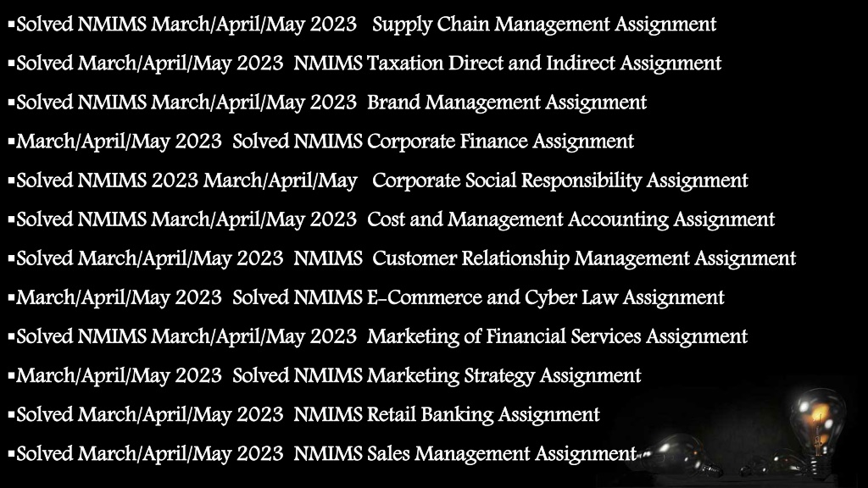Click the Supply Chain Management Assignment line
This screenshot has width=868, height=488.
[x=363, y=25]
